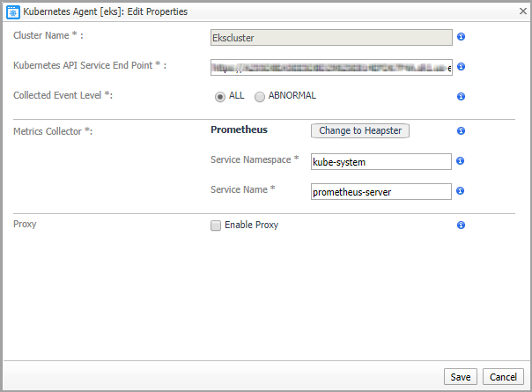
Task: Focus the Service Name field with prometheus-server
Action: (x=381, y=191)
